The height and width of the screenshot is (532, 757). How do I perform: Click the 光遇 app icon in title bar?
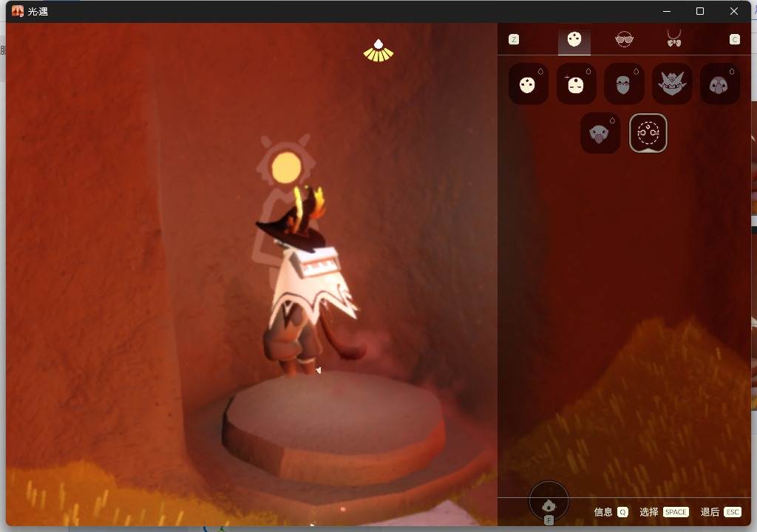click(18, 11)
